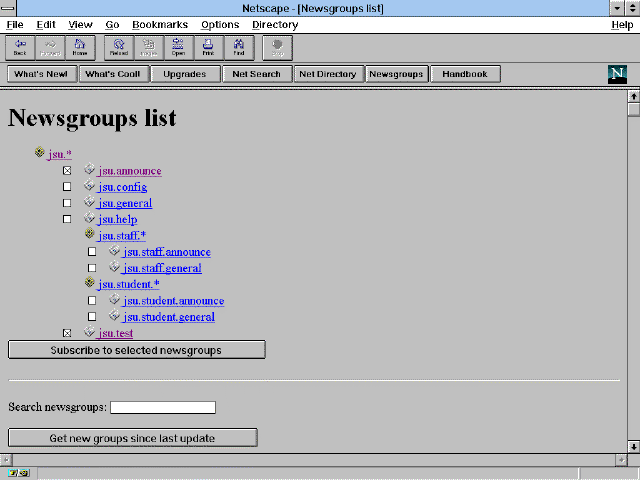Click the vertical scrollbar down arrow
This screenshot has height=480, width=640.
(x=633, y=447)
